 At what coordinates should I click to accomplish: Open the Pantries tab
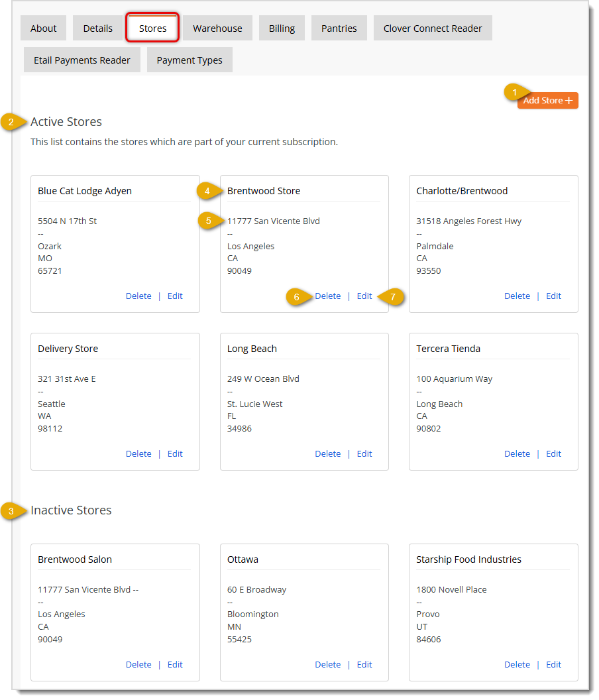[x=339, y=28]
